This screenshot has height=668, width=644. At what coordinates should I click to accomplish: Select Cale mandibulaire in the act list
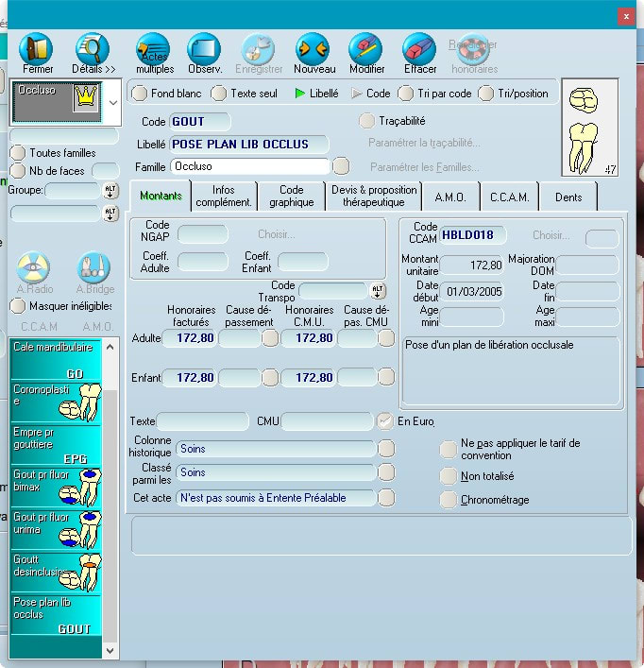[x=55, y=359]
